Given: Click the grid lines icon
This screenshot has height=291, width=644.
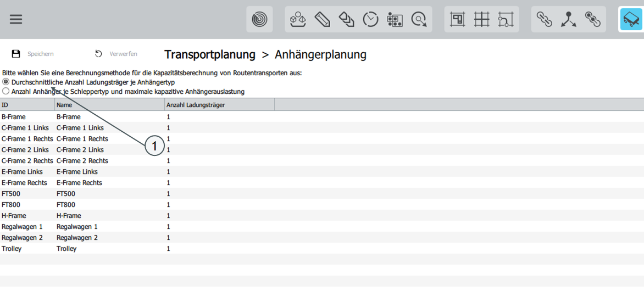Looking at the screenshot, I should tap(481, 19).
